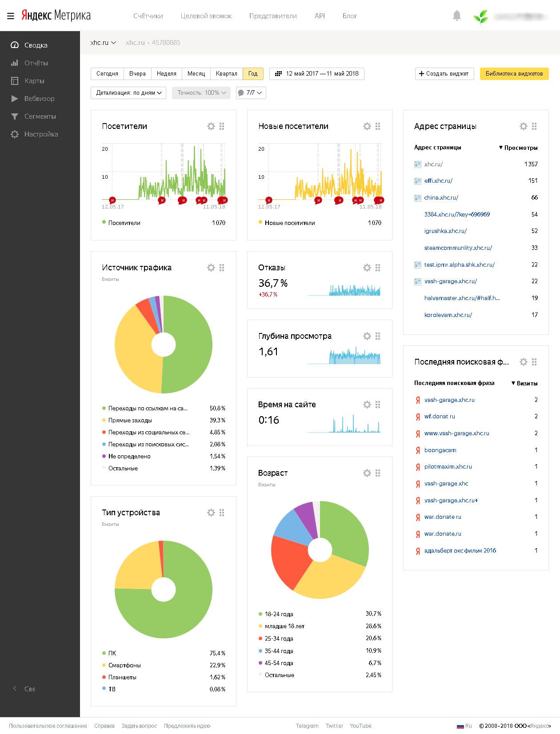Sort by Визиты column
Screen dimensions: 560x734
524,383
